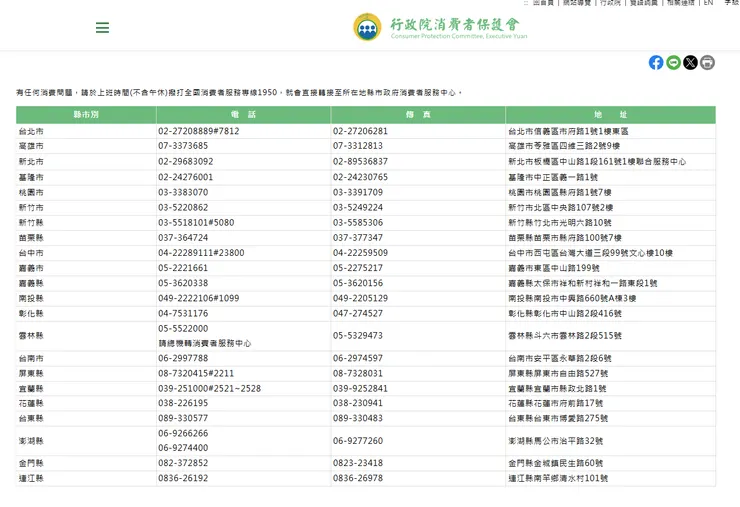Share the page on X
740x507 pixels.
pos(690,62)
